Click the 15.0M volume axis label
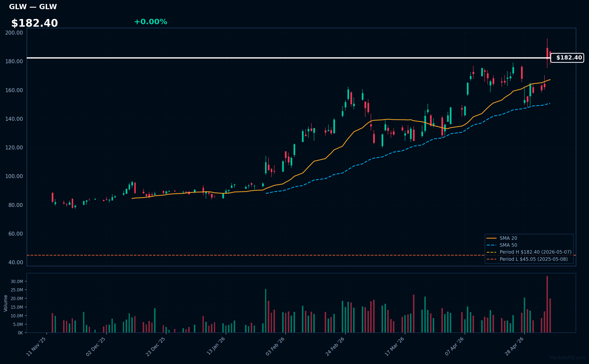 coord(17,307)
